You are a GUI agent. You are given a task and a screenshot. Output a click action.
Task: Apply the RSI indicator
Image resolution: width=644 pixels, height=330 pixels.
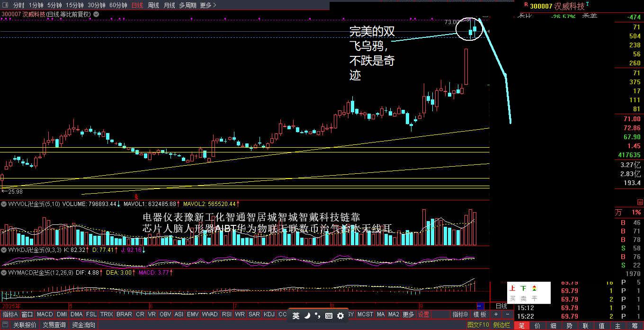(x=227, y=314)
